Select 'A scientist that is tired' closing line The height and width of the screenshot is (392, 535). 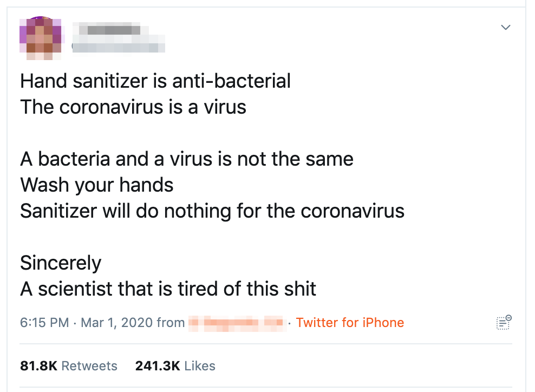click(x=168, y=289)
